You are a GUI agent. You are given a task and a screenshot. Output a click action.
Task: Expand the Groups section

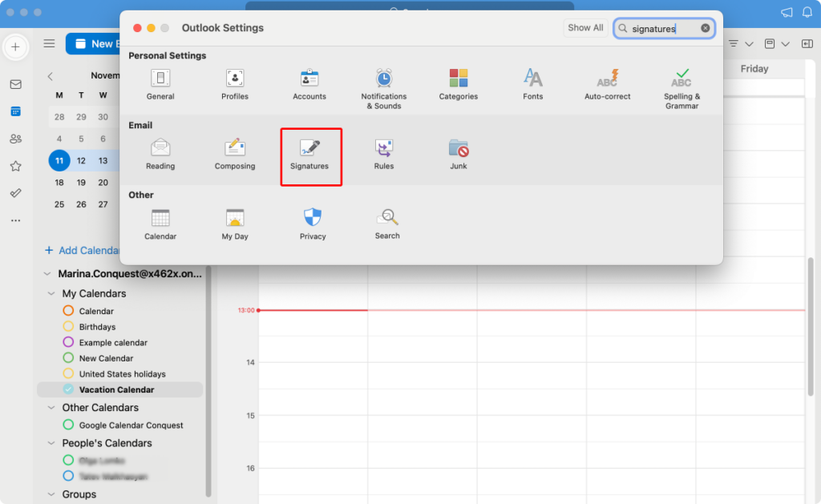(x=52, y=494)
